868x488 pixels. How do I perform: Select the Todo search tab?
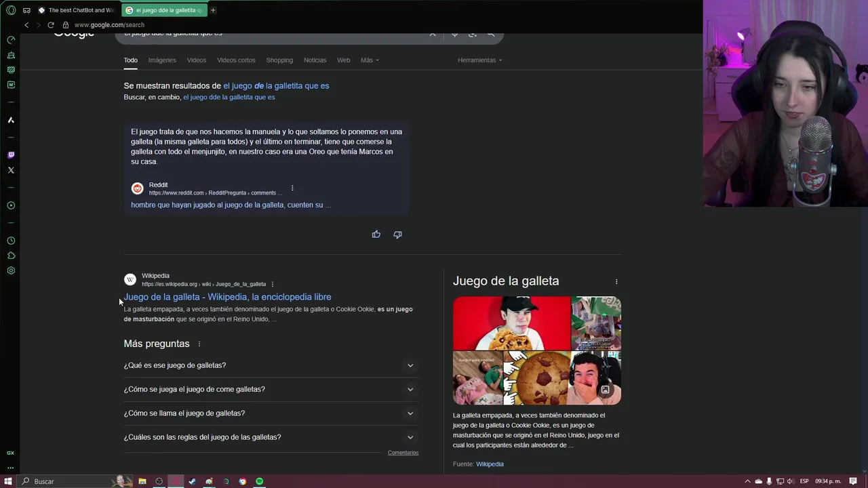coord(130,60)
